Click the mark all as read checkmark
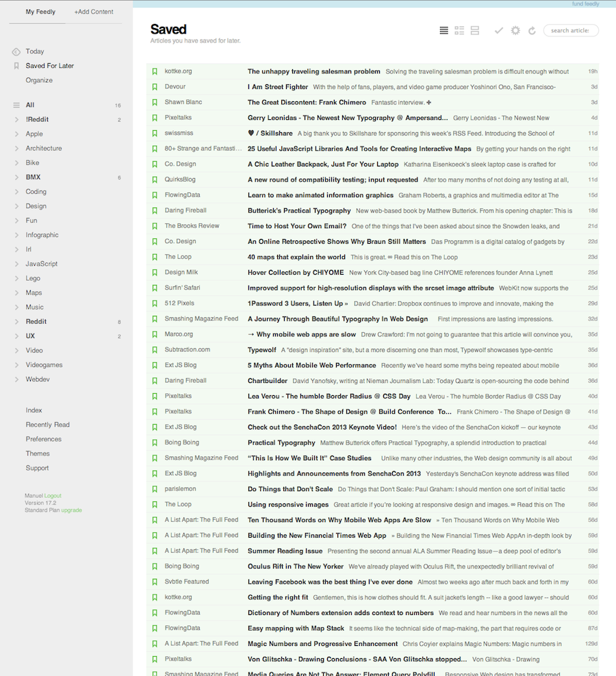 click(499, 31)
